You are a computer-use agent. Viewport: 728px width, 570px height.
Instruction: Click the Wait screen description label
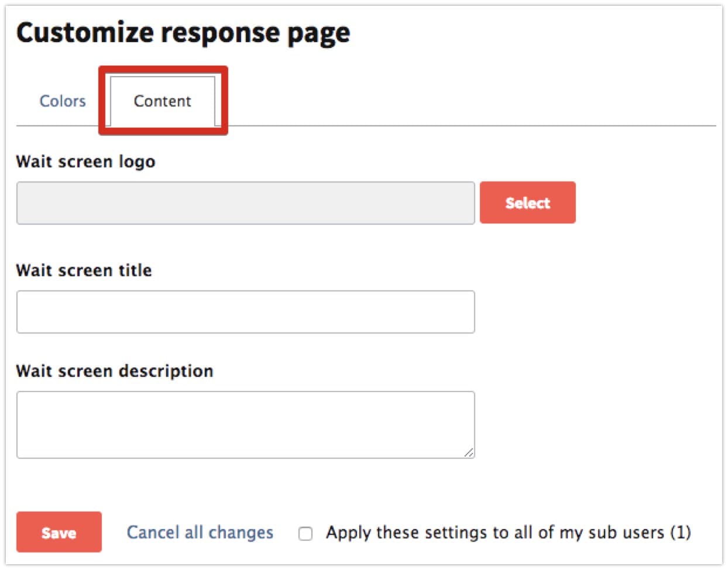click(115, 371)
